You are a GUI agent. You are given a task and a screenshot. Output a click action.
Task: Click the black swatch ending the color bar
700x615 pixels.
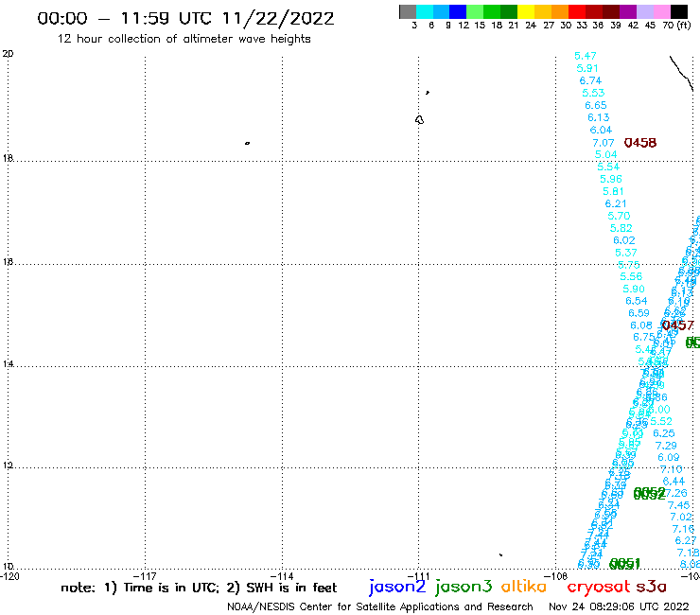[678, 12]
